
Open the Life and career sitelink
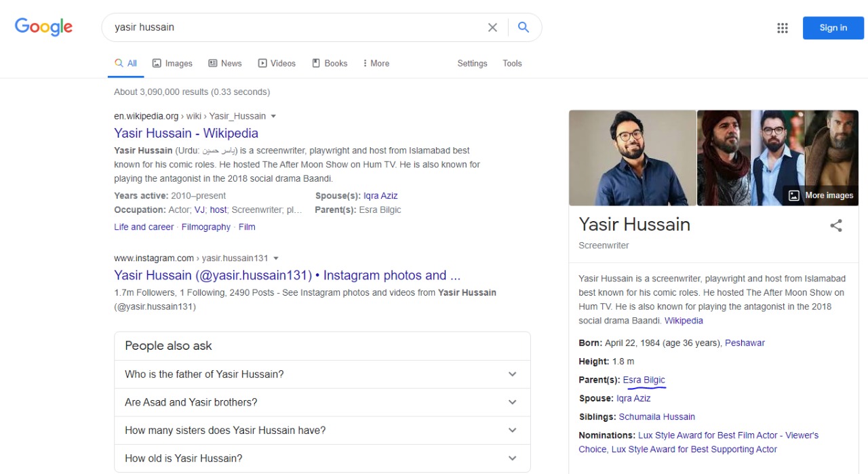(144, 227)
